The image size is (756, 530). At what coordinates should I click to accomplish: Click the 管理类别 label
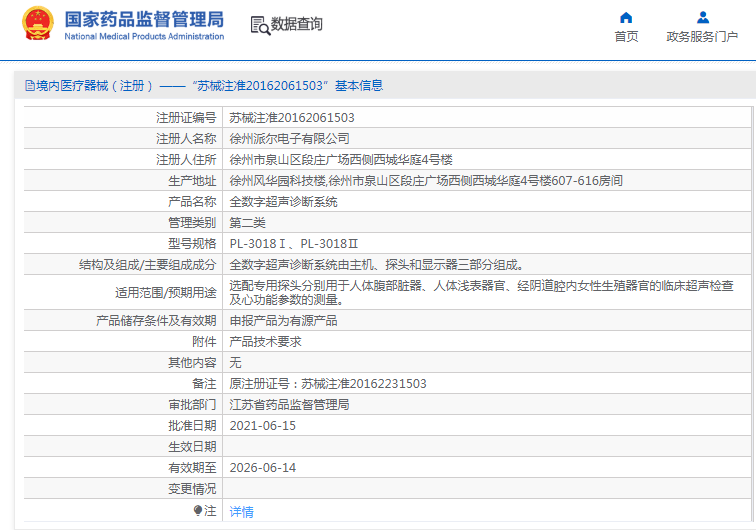192,223
